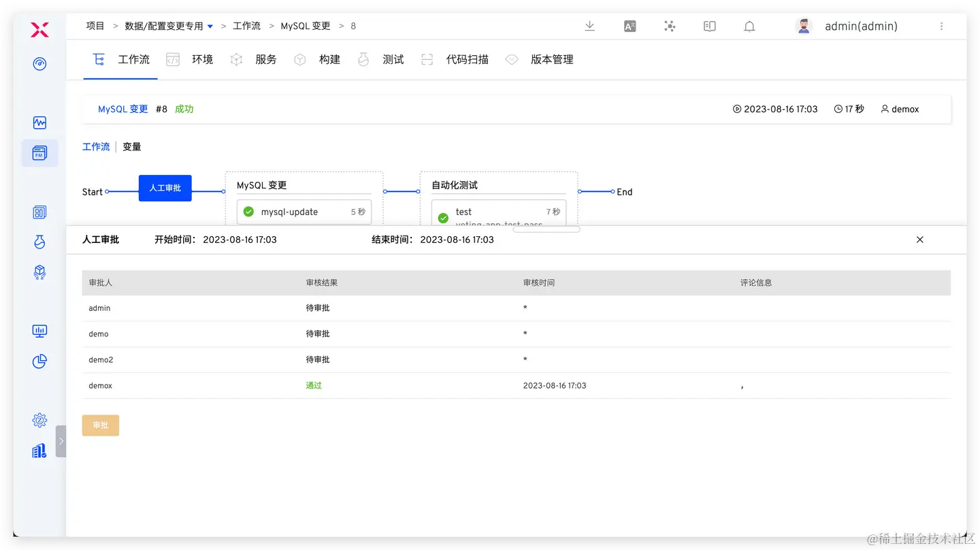Screen dimensions: 980x550
Task: Click the Zadig X logo icon
Action: pyautogui.click(x=39, y=29)
